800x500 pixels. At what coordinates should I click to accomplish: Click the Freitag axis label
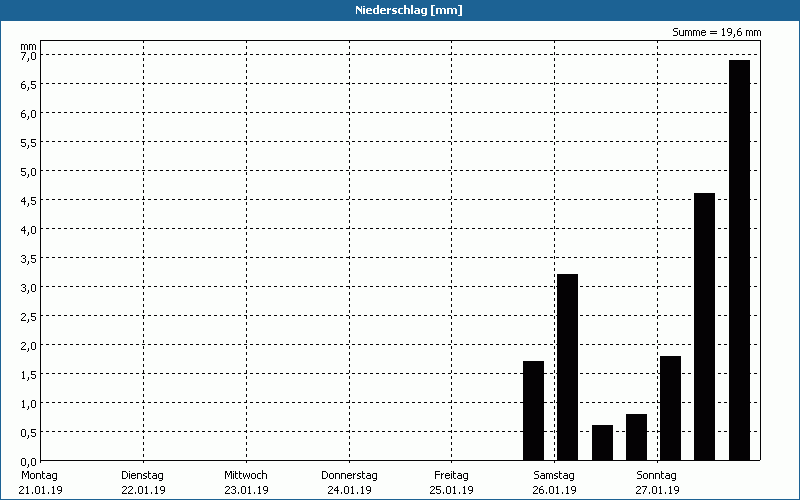pyautogui.click(x=451, y=476)
